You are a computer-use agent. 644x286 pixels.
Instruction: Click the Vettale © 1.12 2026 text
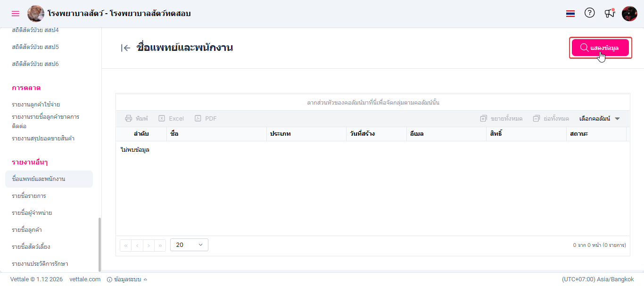point(36,279)
